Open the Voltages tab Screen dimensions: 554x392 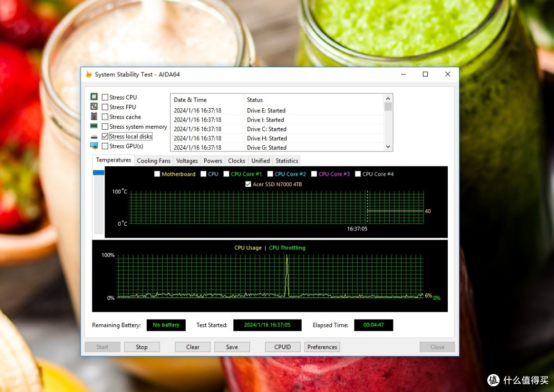(187, 161)
